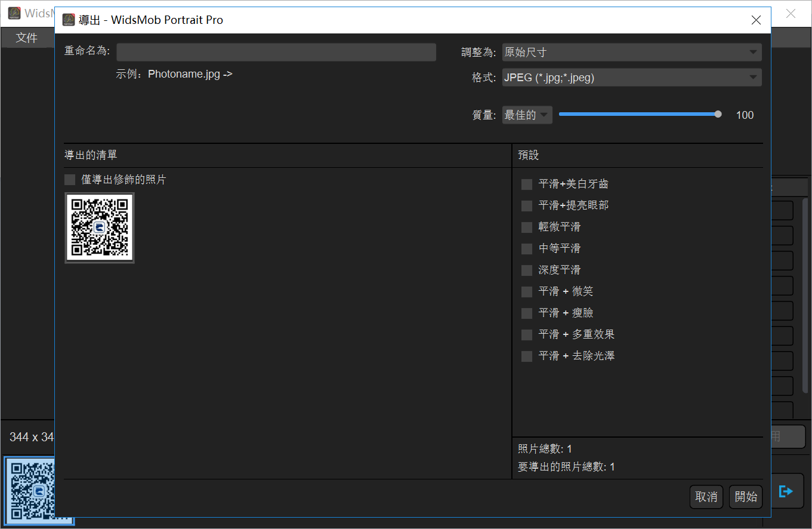812x529 pixels.
Task: Click the main window vertical scrollbar
Action: tap(805, 296)
